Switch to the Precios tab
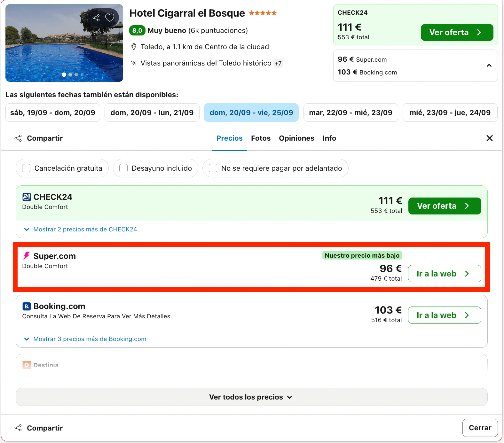The width and height of the screenshot is (504, 443). click(230, 138)
